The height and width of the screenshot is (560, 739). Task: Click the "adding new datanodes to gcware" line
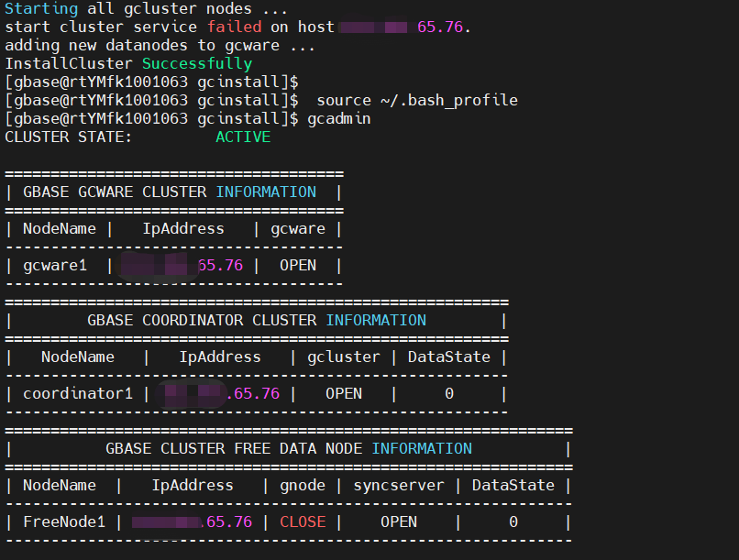coord(160,46)
